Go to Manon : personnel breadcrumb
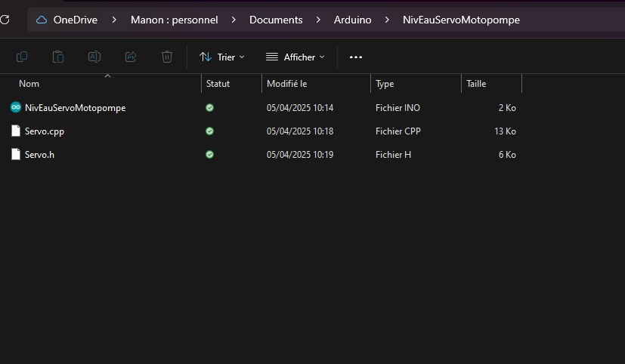Viewport: 625px width, 364px height. coord(174,20)
